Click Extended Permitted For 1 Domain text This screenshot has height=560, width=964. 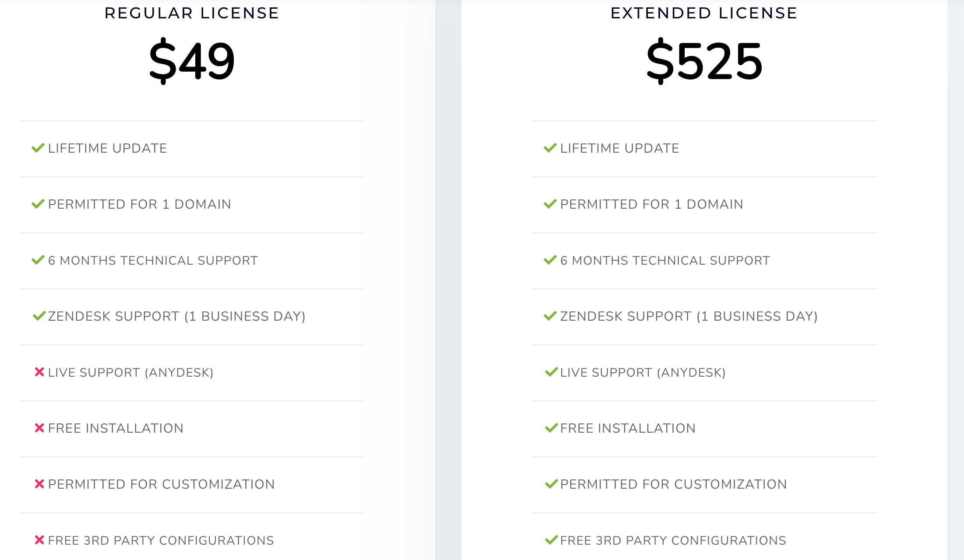(651, 204)
